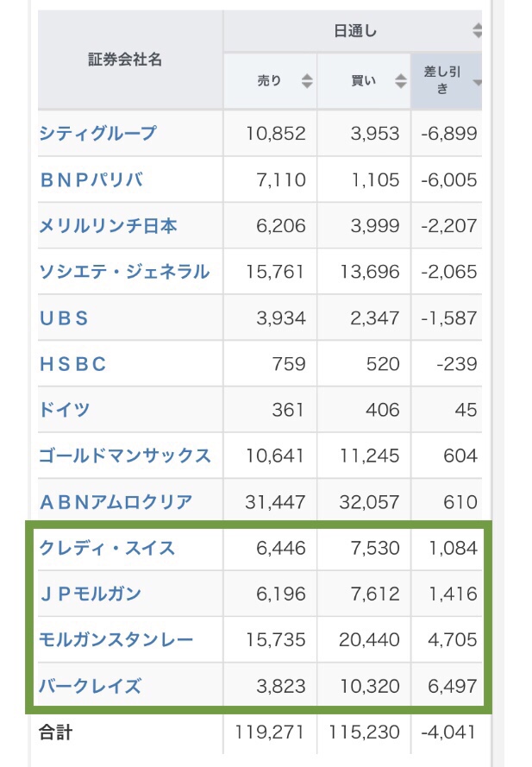Click the クレディ・スイス link
532x767 pixels.
tap(107, 548)
